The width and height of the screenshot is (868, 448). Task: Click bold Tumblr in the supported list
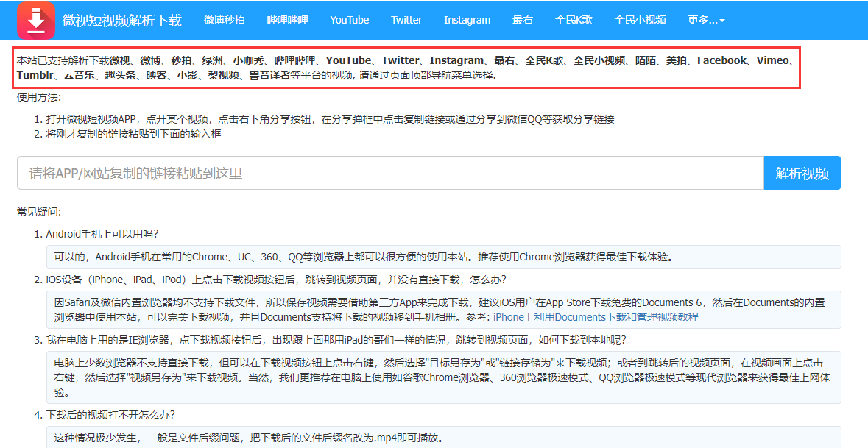35,75
